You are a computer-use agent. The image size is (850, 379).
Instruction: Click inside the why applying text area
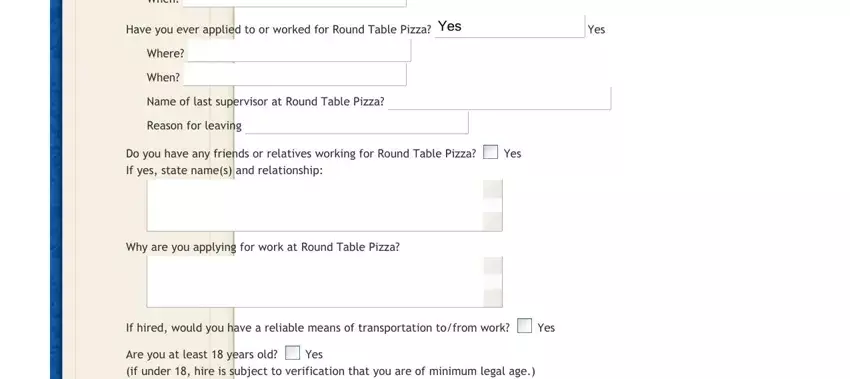pos(315,282)
